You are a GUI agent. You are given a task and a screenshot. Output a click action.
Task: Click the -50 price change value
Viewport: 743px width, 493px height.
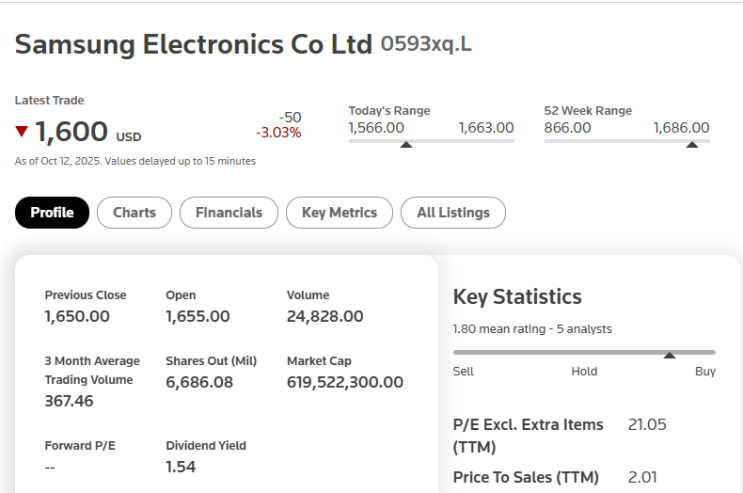point(290,117)
